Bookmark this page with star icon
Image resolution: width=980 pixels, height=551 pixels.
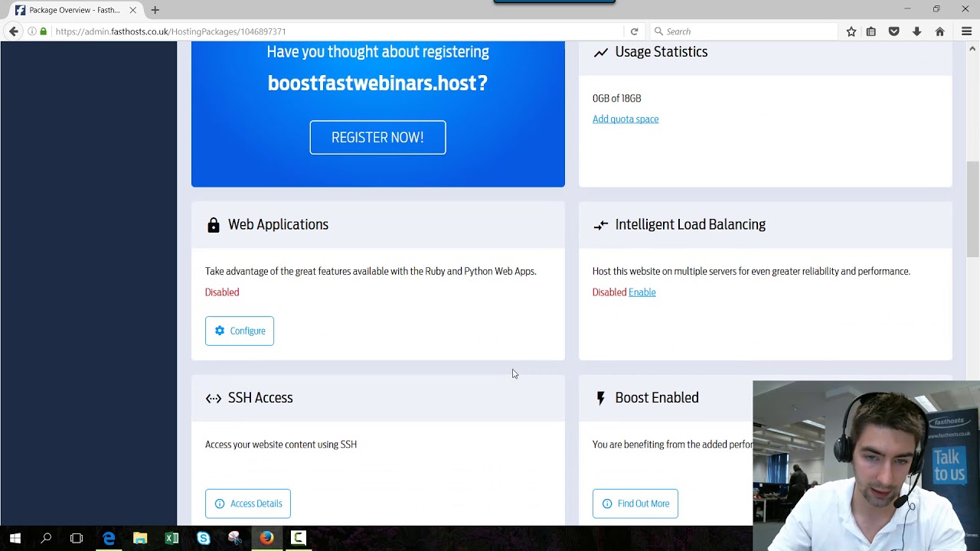coord(851,31)
